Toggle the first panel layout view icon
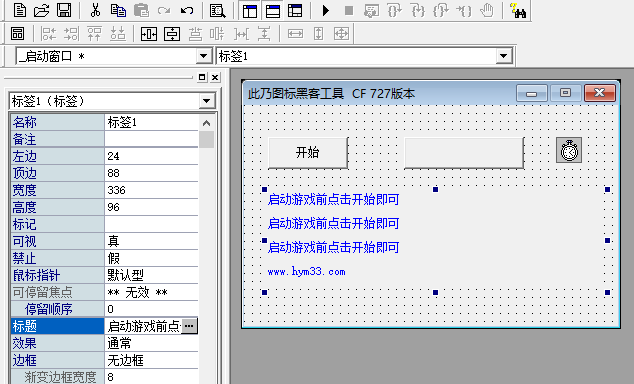Viewport: 634px width, 384px height. 250,11
